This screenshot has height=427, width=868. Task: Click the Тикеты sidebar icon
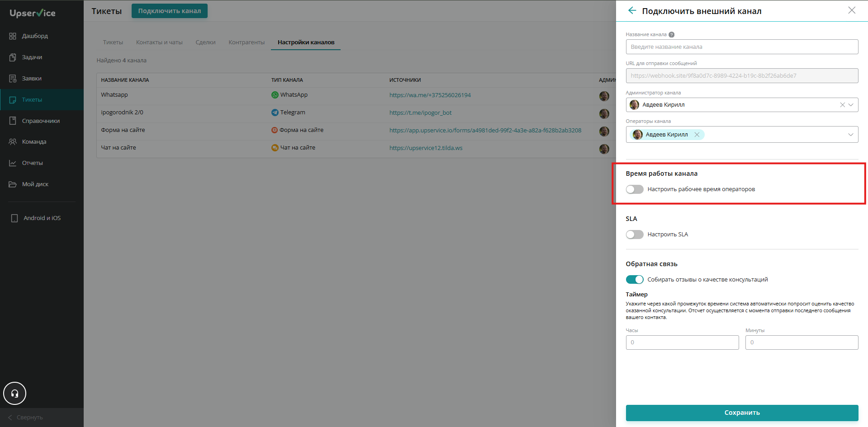13,100
